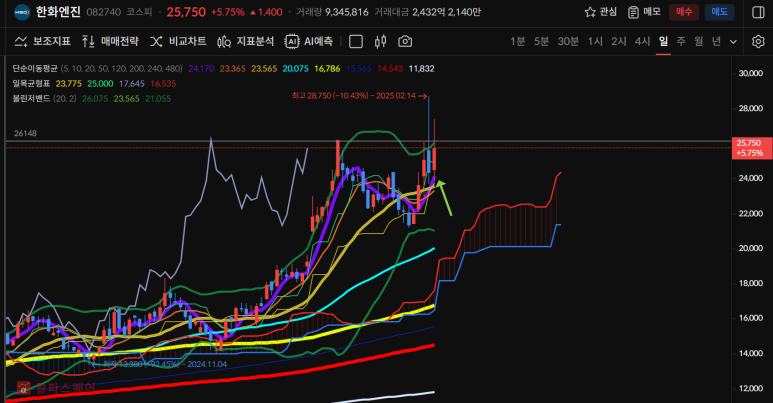Toggle the right side panel icon
The image size is (773, 403).
[758, 12]
